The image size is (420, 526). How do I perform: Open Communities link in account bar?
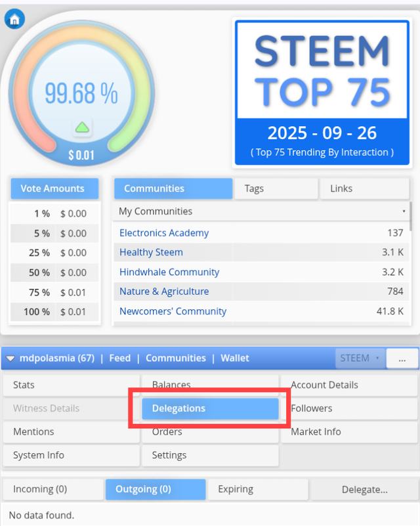point(176,359)
